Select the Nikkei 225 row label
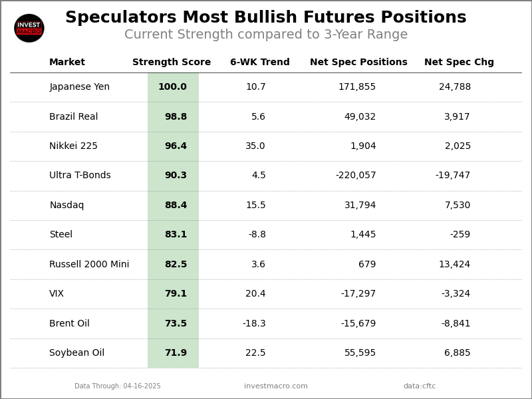 tap(73, 146)
